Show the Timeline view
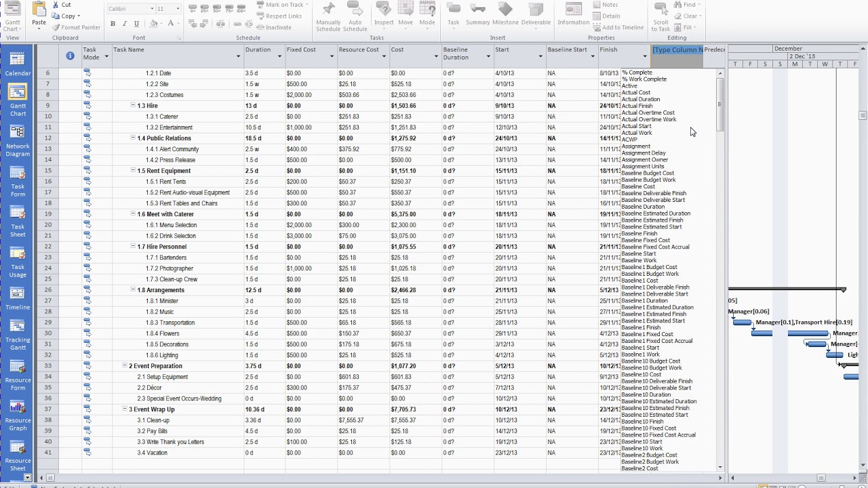Viewport: 868px width, 488px height. (x=18, y=298)
